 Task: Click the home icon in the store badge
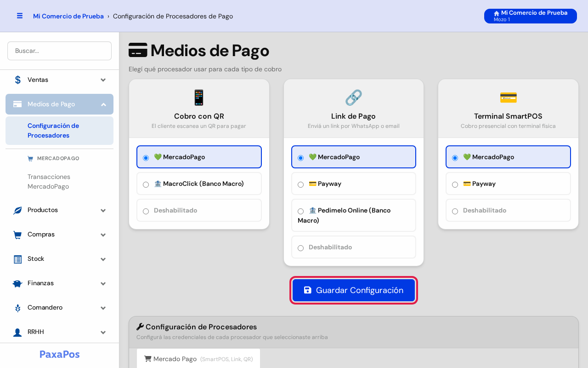[497, 13]
